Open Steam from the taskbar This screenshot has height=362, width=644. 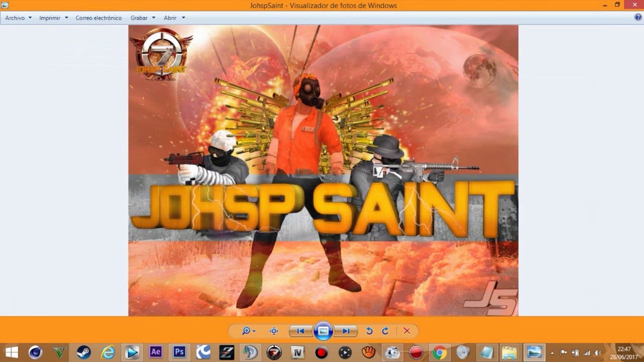84,352
